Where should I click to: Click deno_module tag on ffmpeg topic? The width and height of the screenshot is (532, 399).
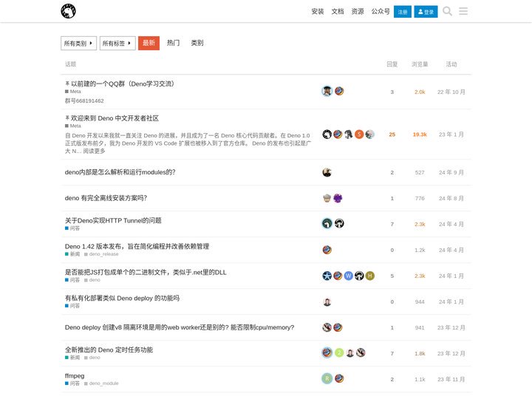101,383
